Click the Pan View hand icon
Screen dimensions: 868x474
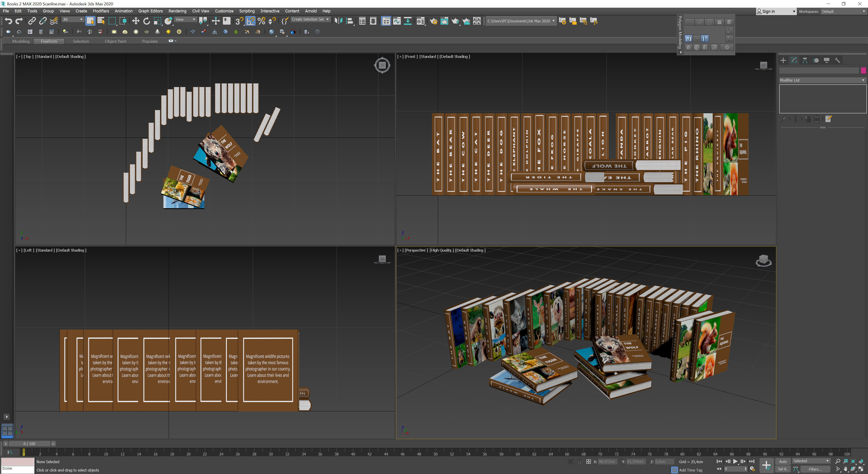(x=845, y=469)
